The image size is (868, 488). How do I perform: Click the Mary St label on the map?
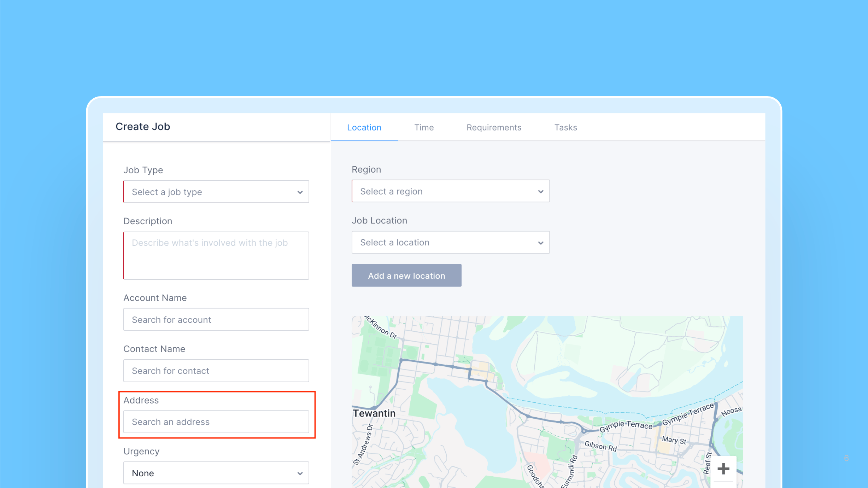click(674, 440)
